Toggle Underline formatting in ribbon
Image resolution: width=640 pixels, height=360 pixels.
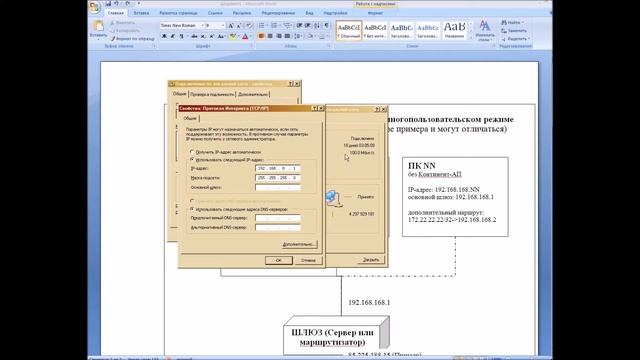pyautogui.click(x=181, y=36)
